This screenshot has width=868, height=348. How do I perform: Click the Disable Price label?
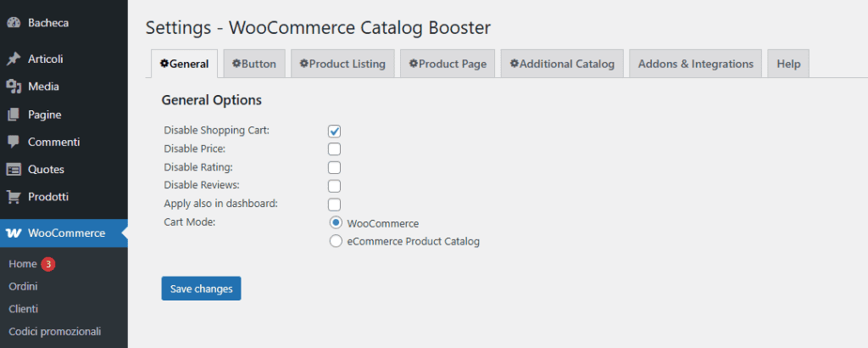point(195,149)
